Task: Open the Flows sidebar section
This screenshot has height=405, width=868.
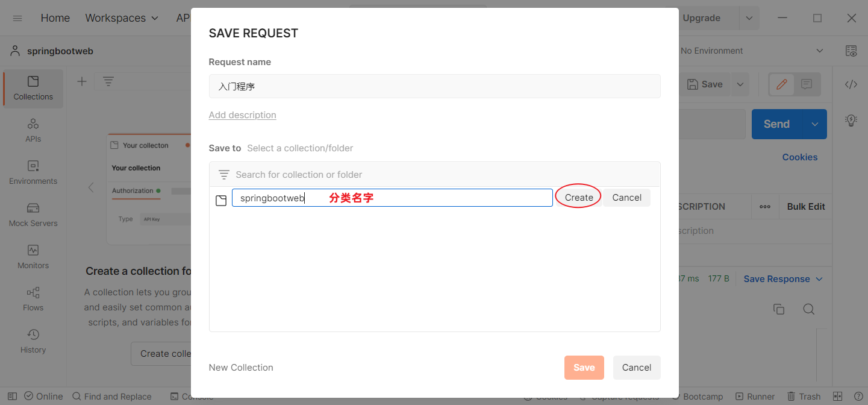Action: (33, 299)
